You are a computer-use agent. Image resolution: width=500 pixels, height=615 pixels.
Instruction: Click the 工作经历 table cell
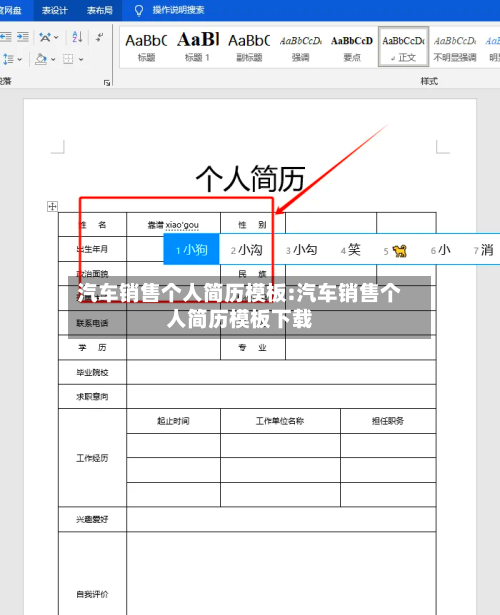92,458
